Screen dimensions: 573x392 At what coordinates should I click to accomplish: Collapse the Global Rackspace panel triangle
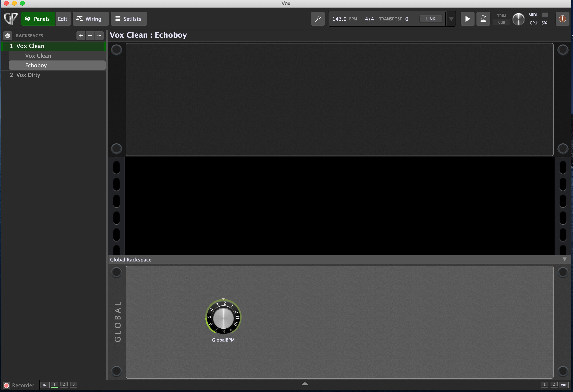(x=564, y=259)
